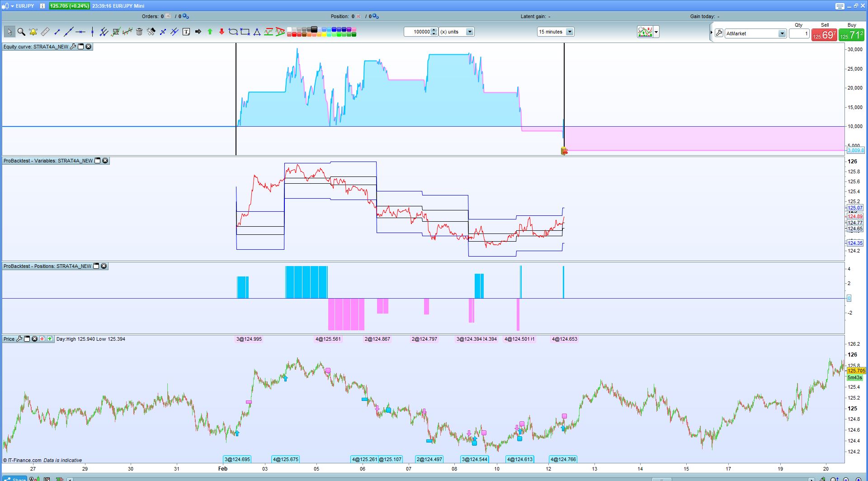The width and height of the screenshot is (868, 481).
Task: Insert a red down arrow marker
Action: click(222, 32)
